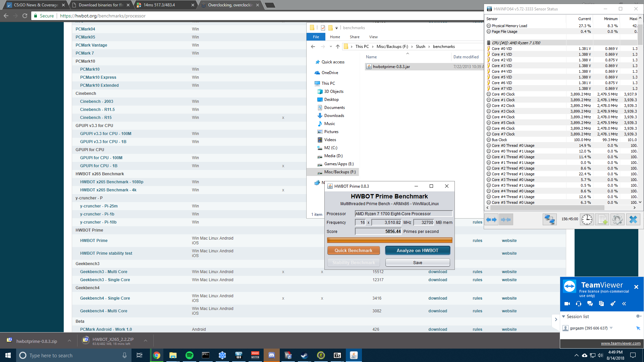644x362 pixels.
Task: Open HWiNFO sensor settings gear
Action: tap(618, 220)
